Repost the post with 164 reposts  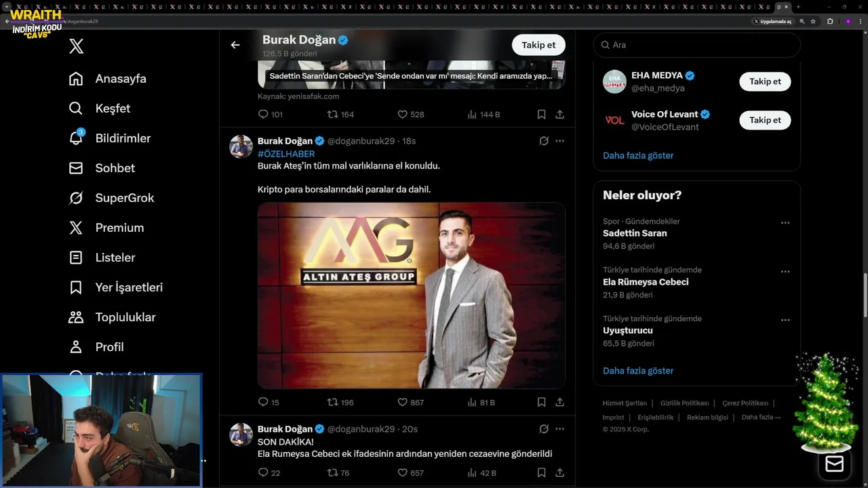tap(340, 115)
